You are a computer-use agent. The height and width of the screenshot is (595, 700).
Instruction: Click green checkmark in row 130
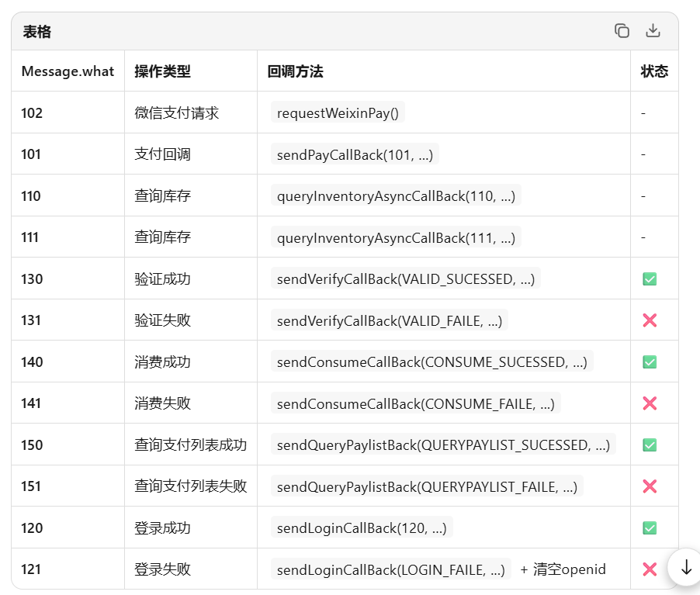650,279
